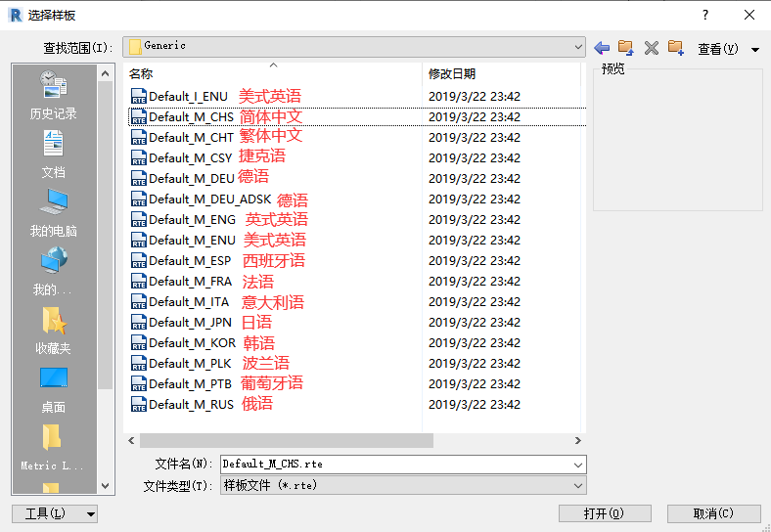Click the date cell of Default_M_PLK row
The width and height of the screenshot is (771, 532).
click(474, 364)
